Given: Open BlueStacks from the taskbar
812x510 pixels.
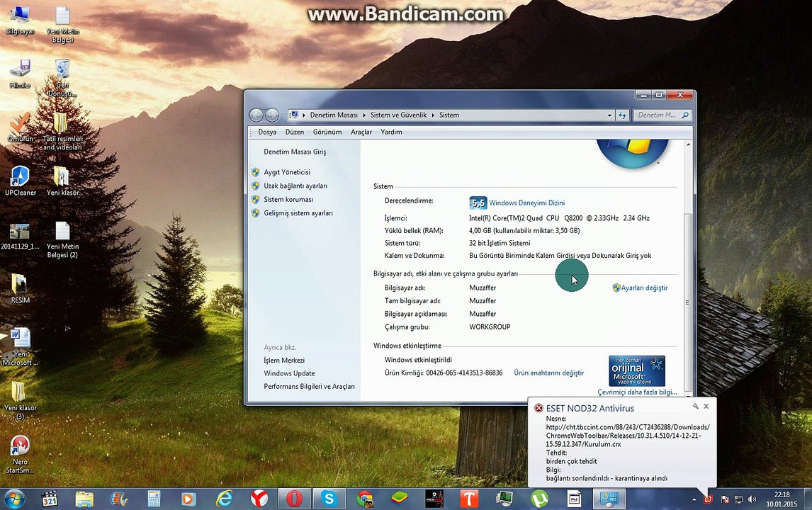Looking at the screenshot, I should 399,499.
